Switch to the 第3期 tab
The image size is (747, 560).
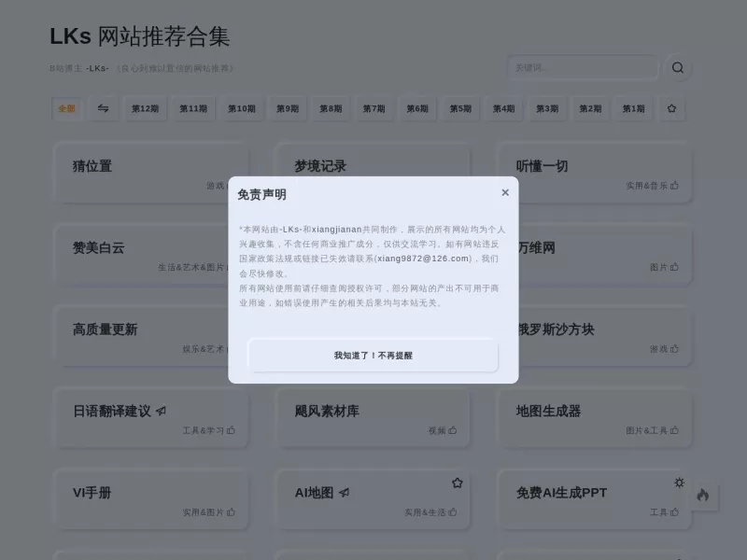pos(547,108)
